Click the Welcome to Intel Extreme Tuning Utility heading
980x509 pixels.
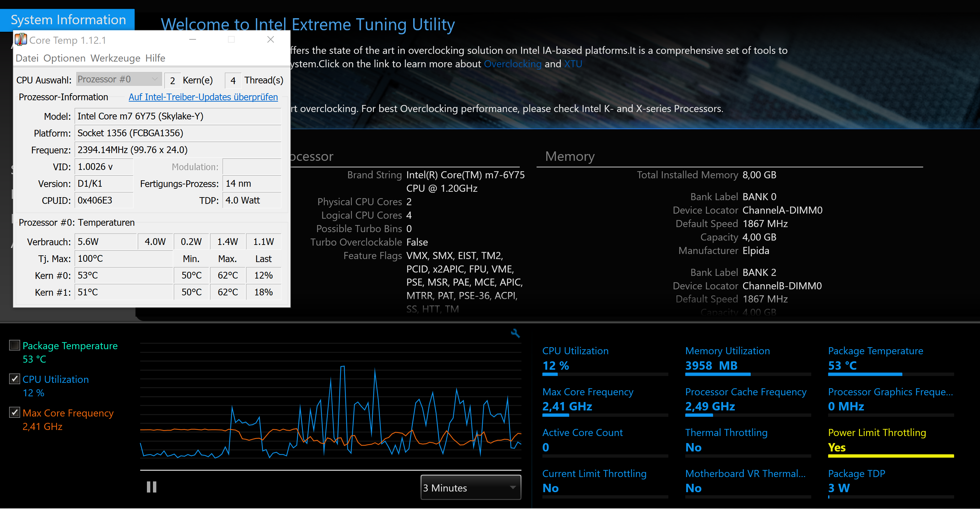(x=307, y=24)
